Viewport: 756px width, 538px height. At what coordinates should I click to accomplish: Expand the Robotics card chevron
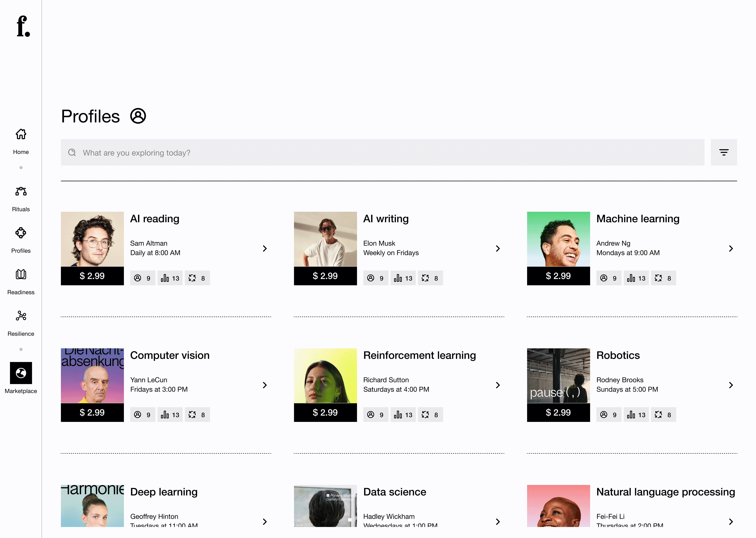731,385
